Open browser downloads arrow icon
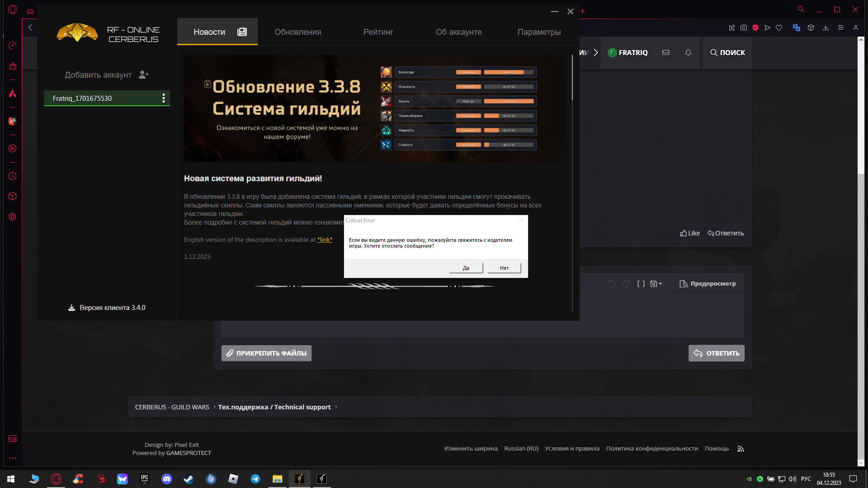Viewport: 868px width, 488px height. 826,28
